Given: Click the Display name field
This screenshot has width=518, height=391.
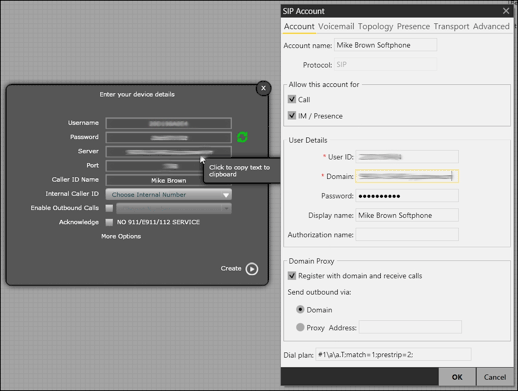Looking at the screenshot, I should [x=407, y=215].
